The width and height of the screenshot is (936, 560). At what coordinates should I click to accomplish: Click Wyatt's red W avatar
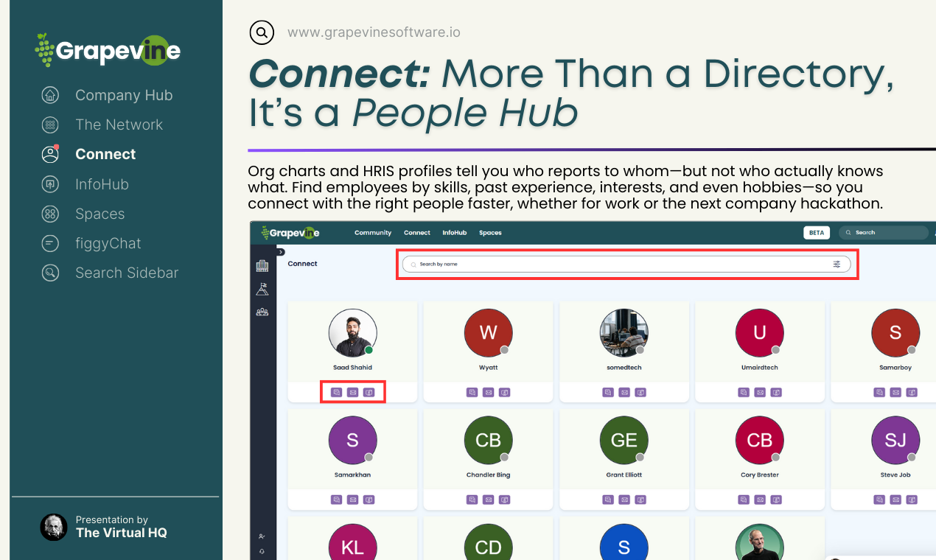pos(489,333)
